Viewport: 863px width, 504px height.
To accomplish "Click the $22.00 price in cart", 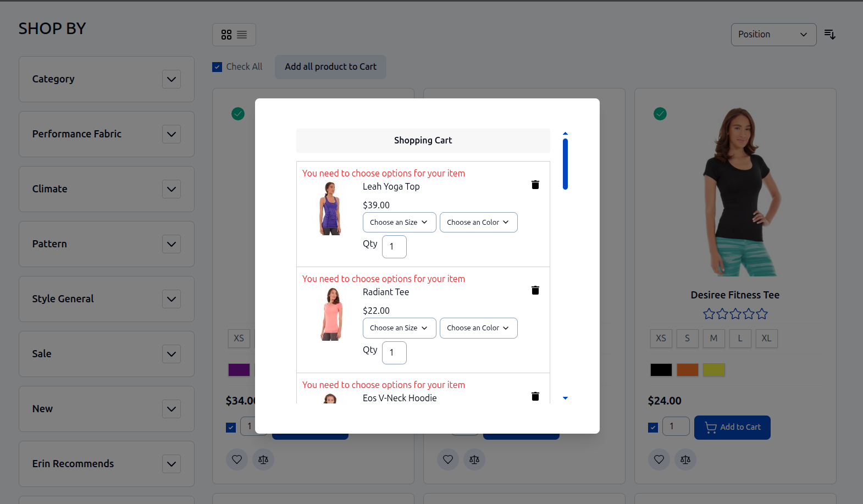I will pyautogui.click(x=376, y=311).
